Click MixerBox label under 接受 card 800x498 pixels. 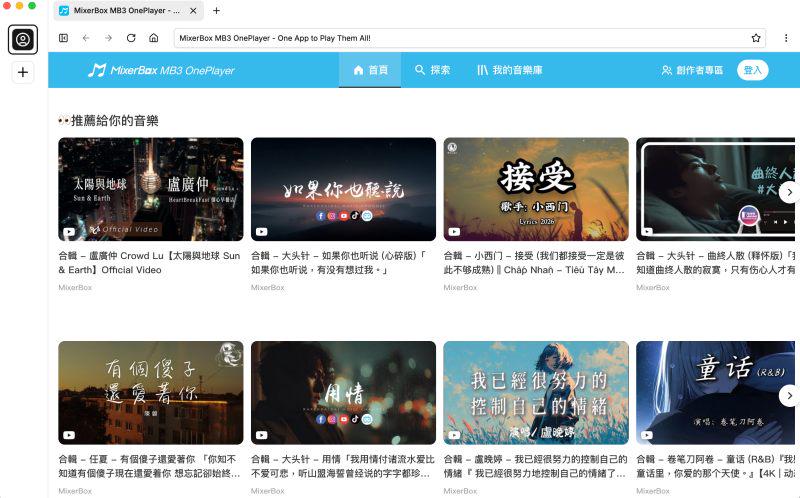click(460, 288)
